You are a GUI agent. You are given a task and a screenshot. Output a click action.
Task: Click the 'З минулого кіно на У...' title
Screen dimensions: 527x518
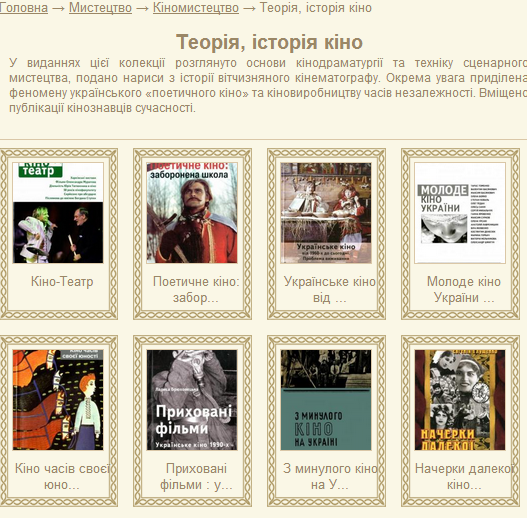tap(330, 477)
